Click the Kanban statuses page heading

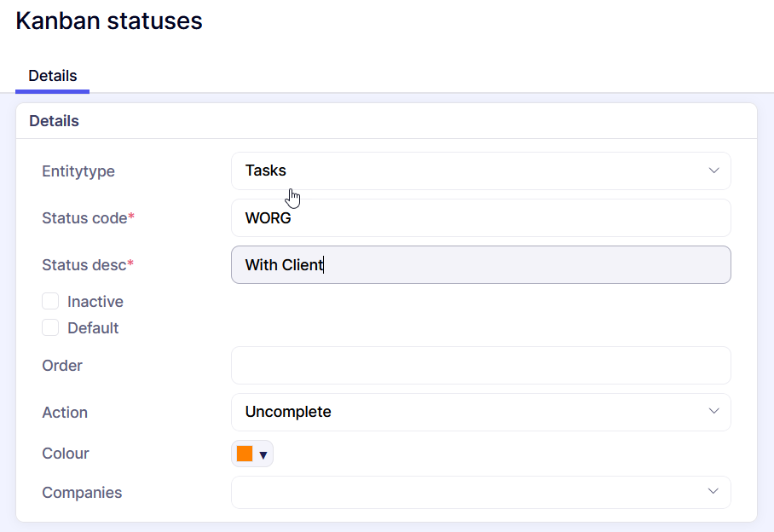click(x=109, y=20)
